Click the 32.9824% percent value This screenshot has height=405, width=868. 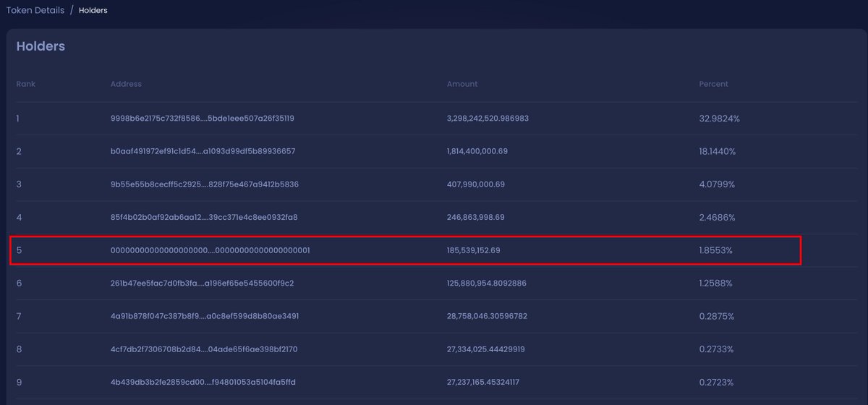(719, 118)
